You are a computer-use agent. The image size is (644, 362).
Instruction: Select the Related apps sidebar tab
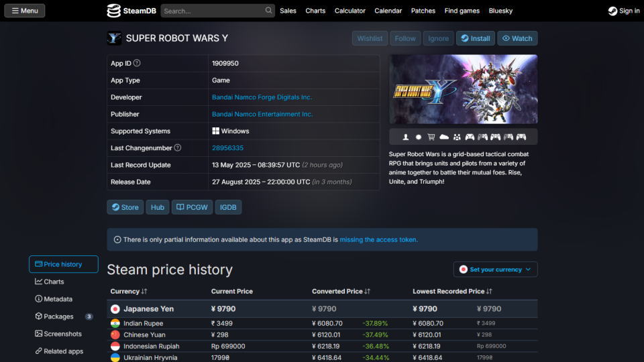(x=64, y=351)
